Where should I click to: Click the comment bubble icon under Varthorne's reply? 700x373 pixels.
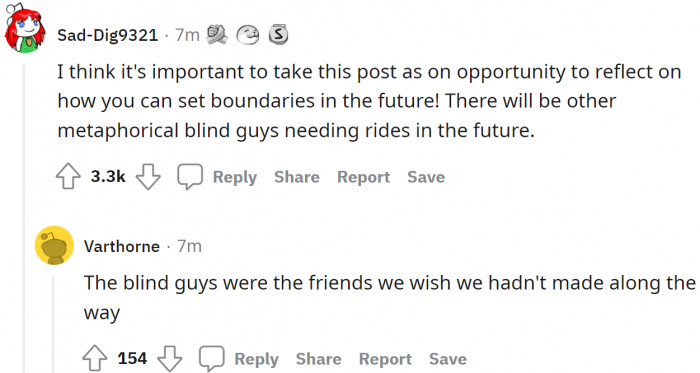[212, 359]
